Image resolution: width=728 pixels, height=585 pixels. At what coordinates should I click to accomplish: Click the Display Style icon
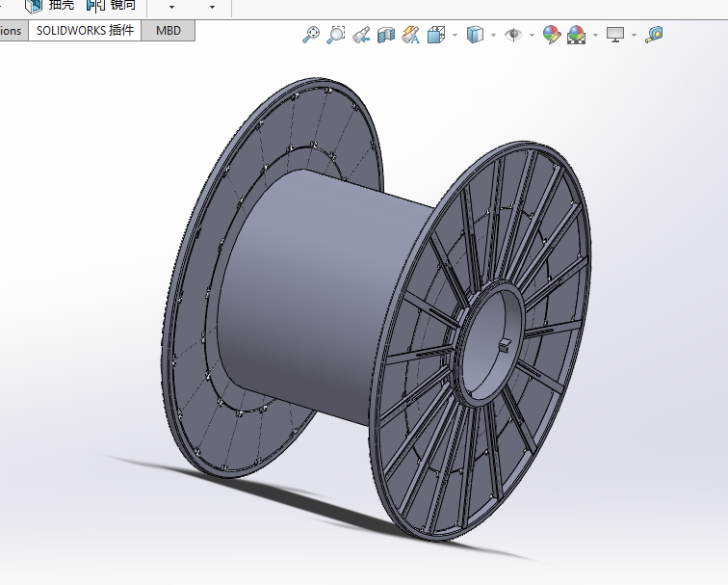point(475,36)
